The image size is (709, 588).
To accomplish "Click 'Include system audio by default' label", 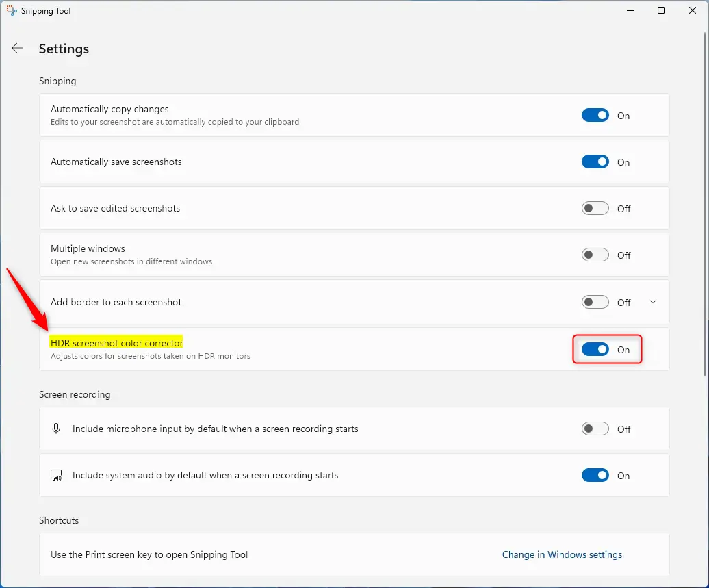I will pos(205,475).
